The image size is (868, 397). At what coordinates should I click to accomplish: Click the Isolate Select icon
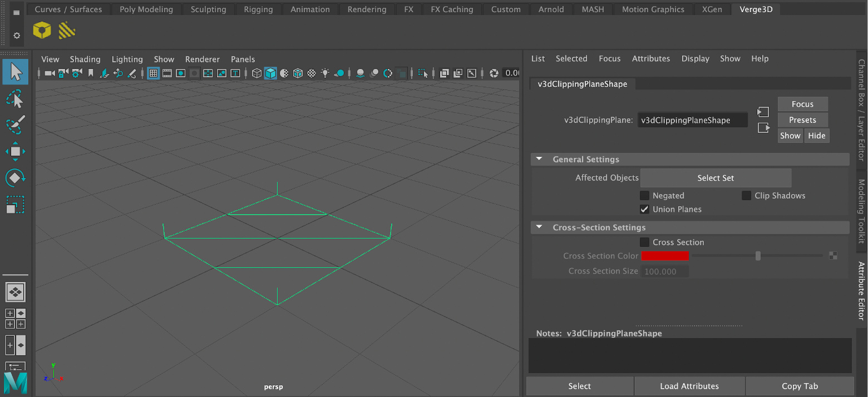coord(423,73)
